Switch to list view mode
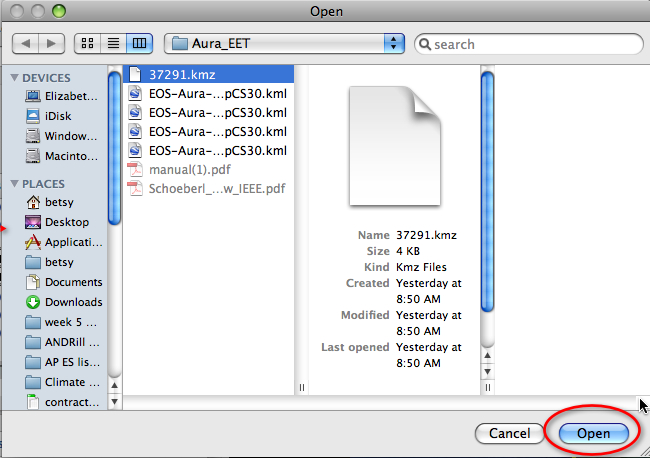 click(x=113, y=44)
